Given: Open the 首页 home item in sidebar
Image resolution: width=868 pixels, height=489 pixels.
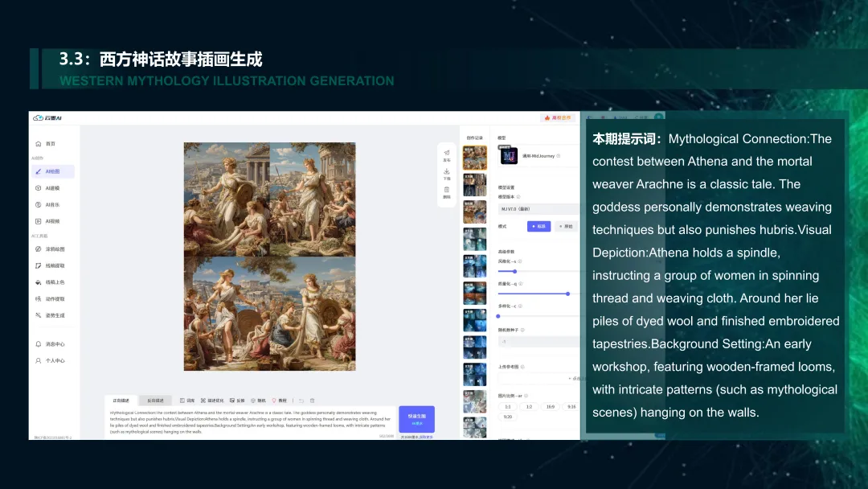Looking at the screenshot, I should (x=46, y=144).
